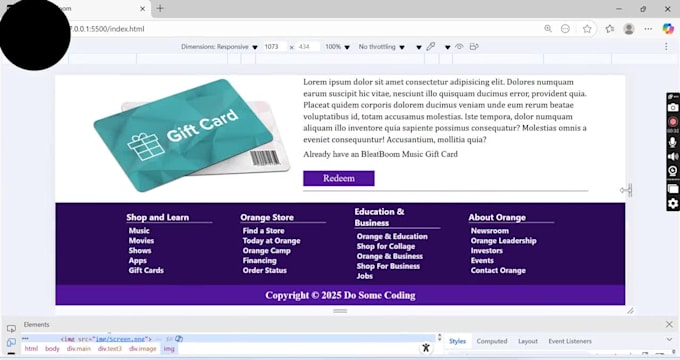680x360 pixels.
Task: Switch to the Event Listeners tab
Action: coord(570,341)
